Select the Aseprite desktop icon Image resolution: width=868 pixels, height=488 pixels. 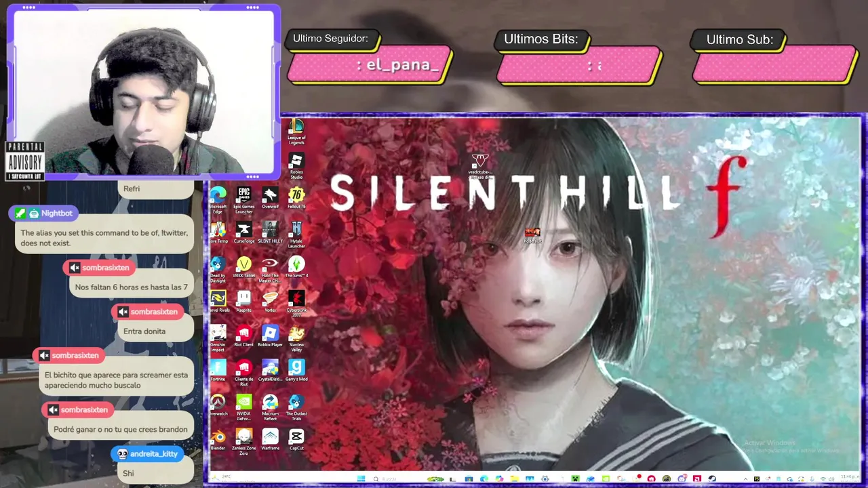point(243,302)
